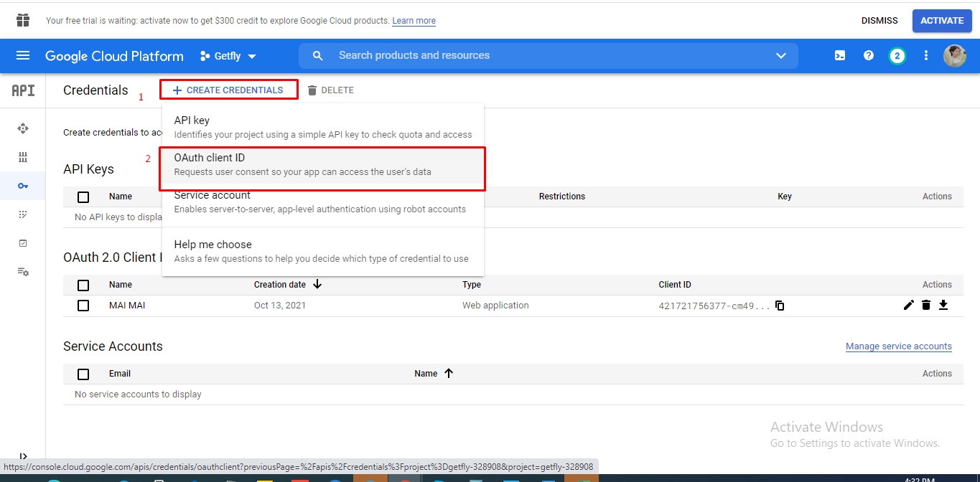The width and height of the screenshot is (980, 482).
Task: Select all Service Accounts header checkbox
Action: coord(83,374)
